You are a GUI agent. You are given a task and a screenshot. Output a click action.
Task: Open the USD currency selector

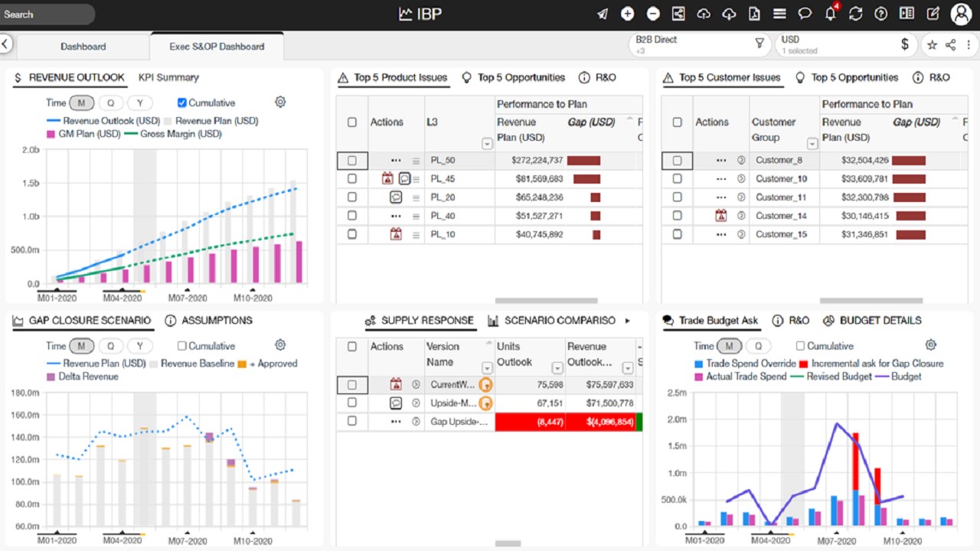tap(846, 44)
